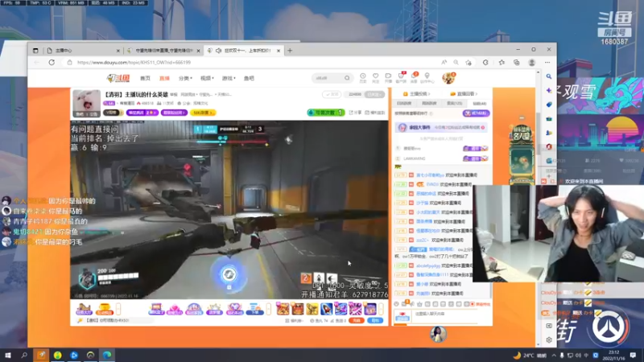Refresh the Douyu page in browser

[52, 63]
